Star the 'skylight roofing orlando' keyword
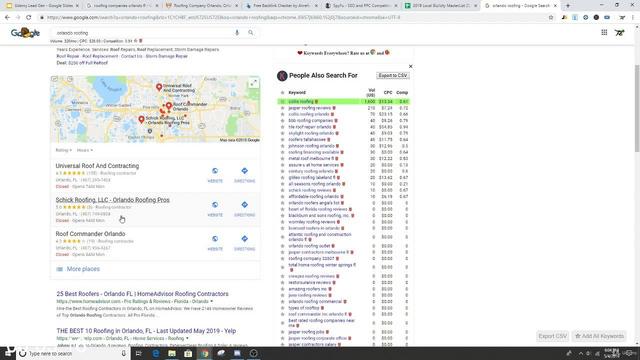Screen dimensions: 640x360 coord(282,133)
